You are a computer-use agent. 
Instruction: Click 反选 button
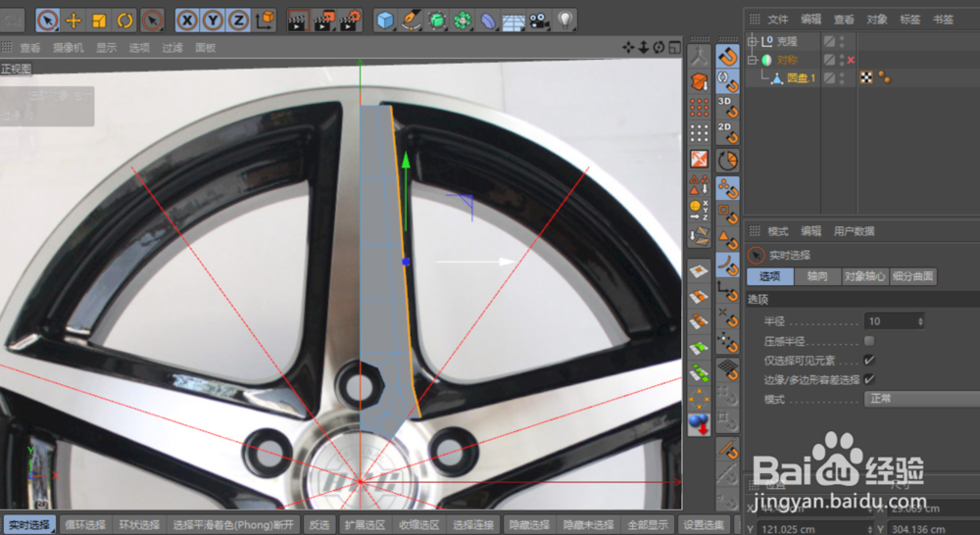(318, 525)
